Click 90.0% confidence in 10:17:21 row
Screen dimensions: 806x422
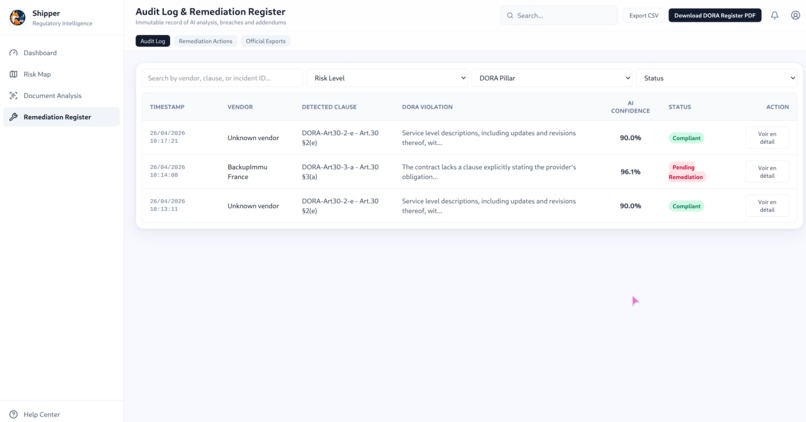click(630, 138)
